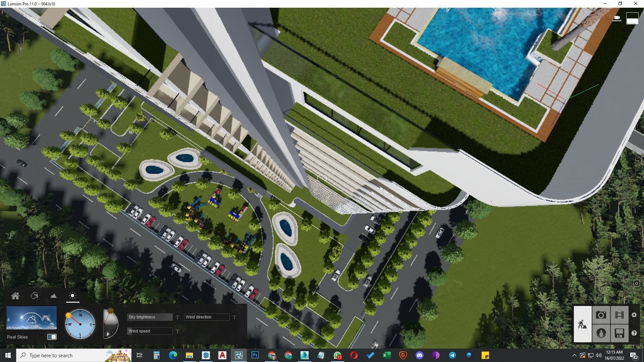The height and width of the screenshot is (362, 644).
Task: Open the volume control in tray
Action: (x=599, y=355)
